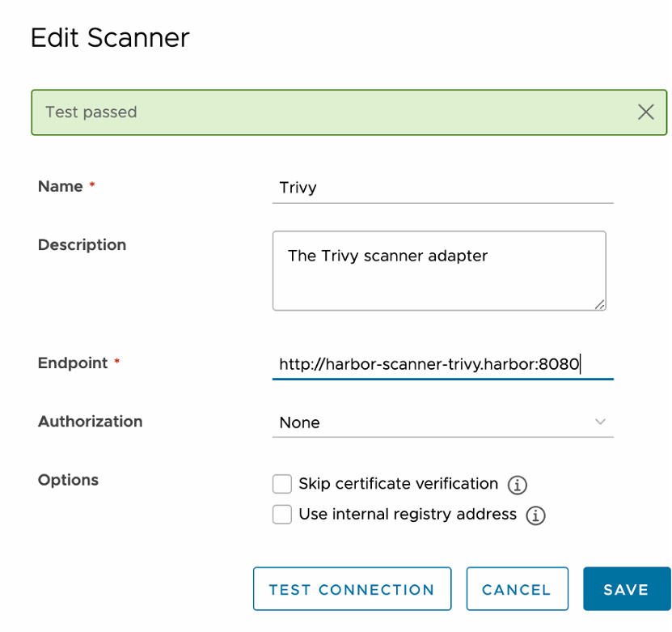Focus the Name field containing Trivy
672x632 pixels.
pyautogui.click(x=442, y=188)
